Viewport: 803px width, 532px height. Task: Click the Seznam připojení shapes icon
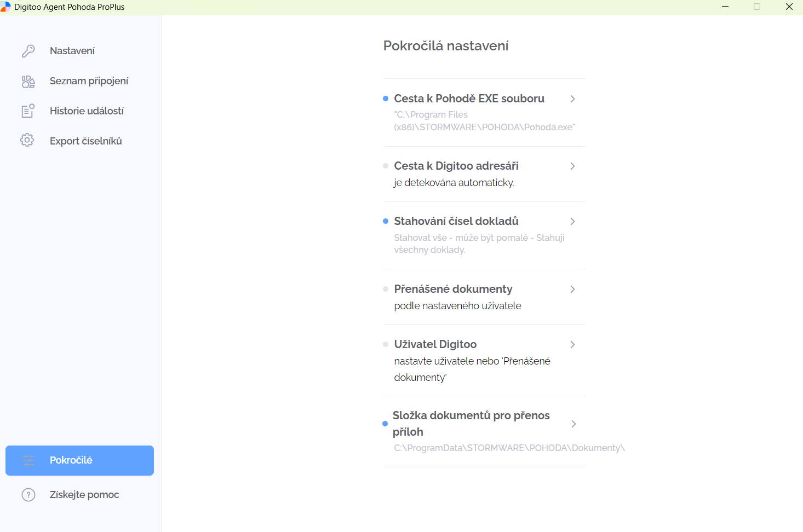[x=28, y=82]
